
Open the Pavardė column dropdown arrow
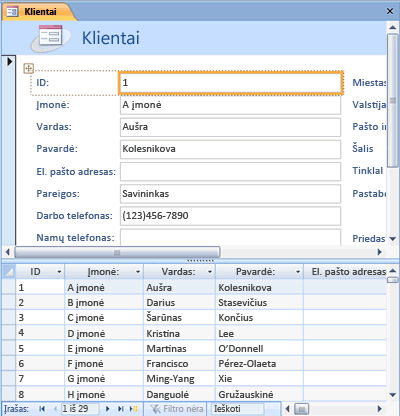[298, 272]
